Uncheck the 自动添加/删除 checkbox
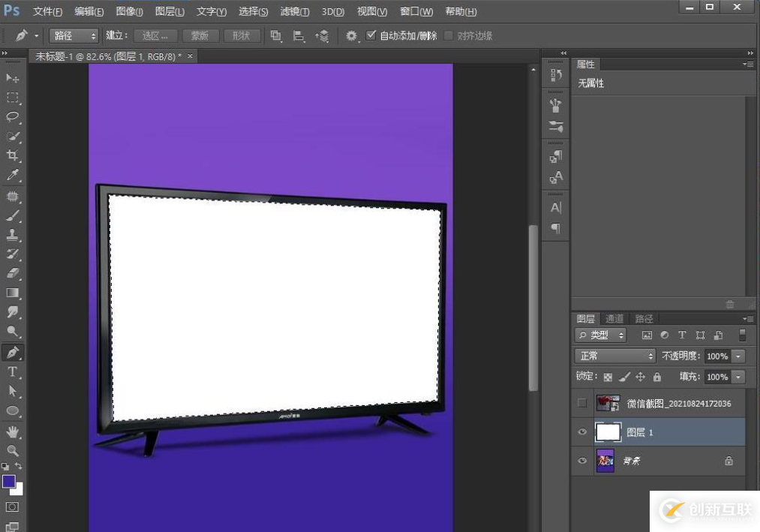The height and width of the screenshot is (532, 760). click(371, 35)
